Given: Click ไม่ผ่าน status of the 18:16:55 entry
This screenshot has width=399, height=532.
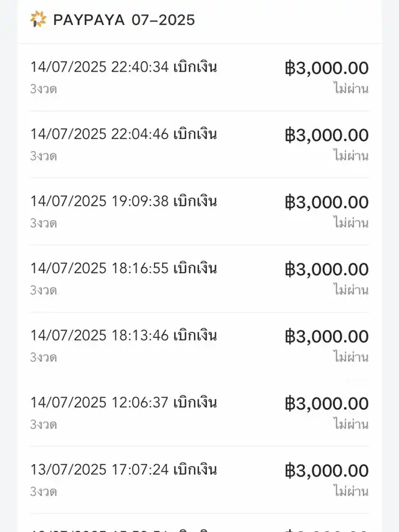Looking at the screenshot, I should [x=350, y=290].
